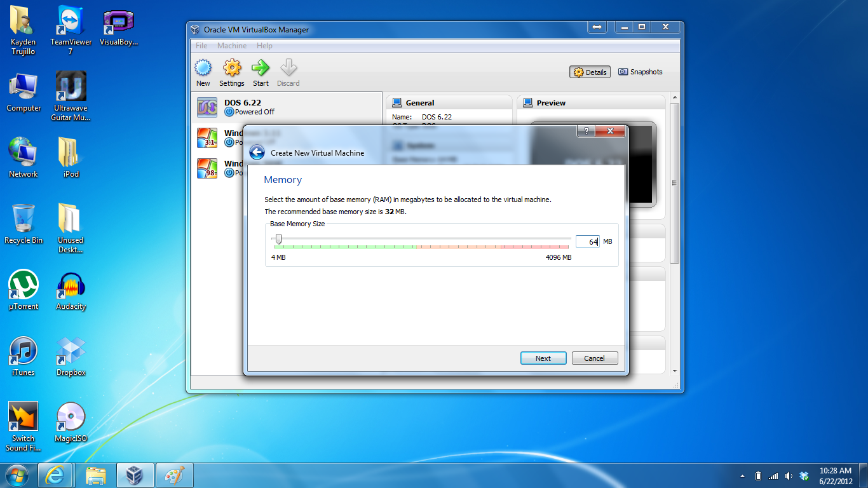The width and height of the screenshot is (868, 488).
Task: Open the iPod folder icon
Action: point(71,158)
